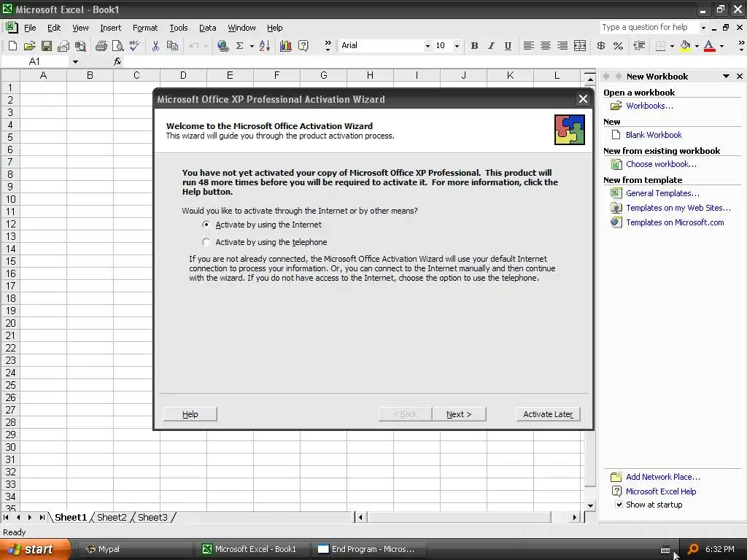Click the Merge and Center icon

(580, 46)
